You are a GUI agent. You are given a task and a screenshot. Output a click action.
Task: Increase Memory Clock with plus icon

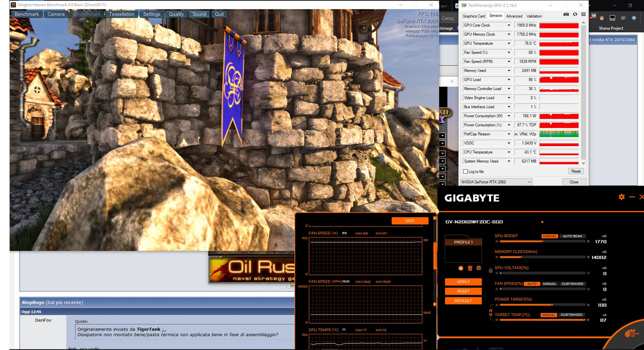pos(588,257)
